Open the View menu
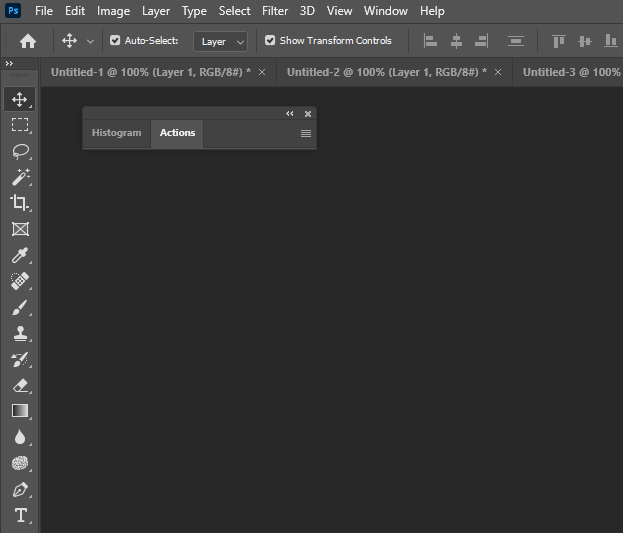 point(339,11)
